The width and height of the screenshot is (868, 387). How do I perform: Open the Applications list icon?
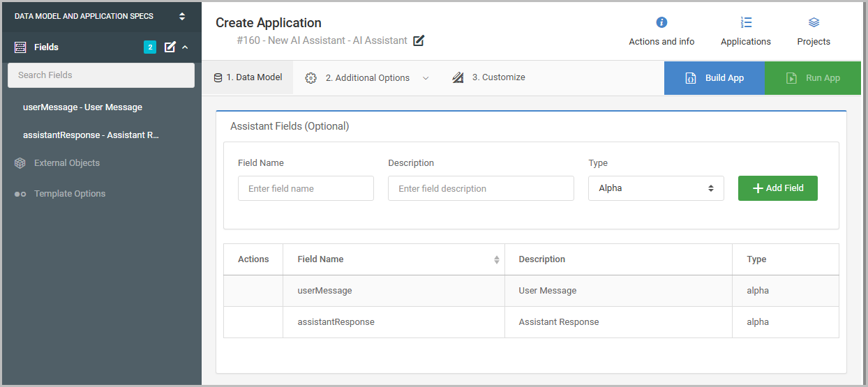point(746,22)
